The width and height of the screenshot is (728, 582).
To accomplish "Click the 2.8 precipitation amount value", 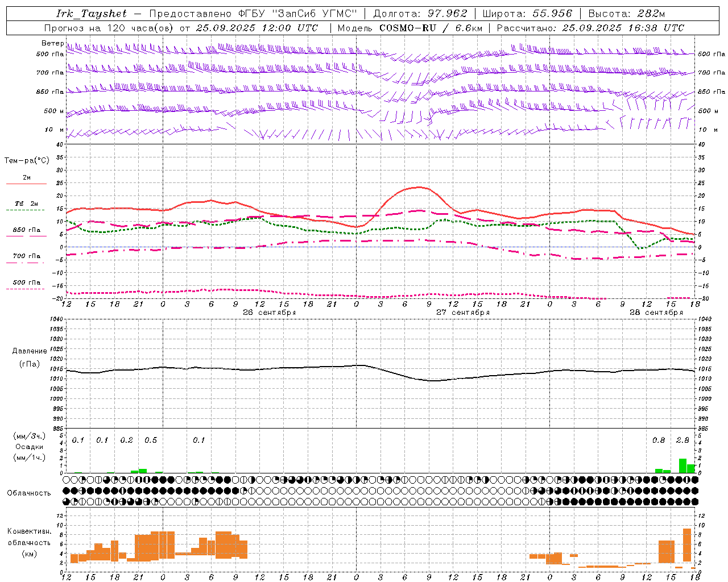I will 682,440.
